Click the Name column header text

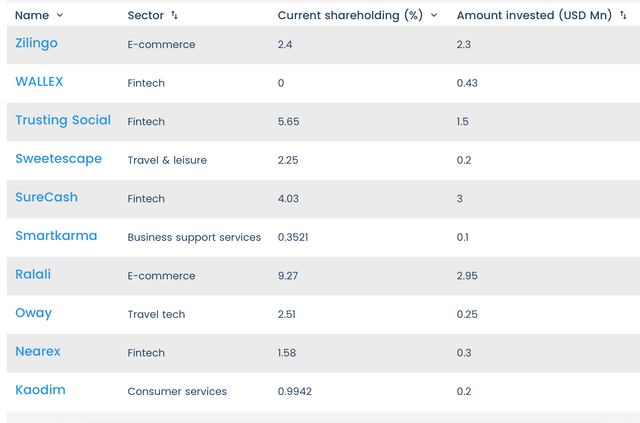[32, 16]
